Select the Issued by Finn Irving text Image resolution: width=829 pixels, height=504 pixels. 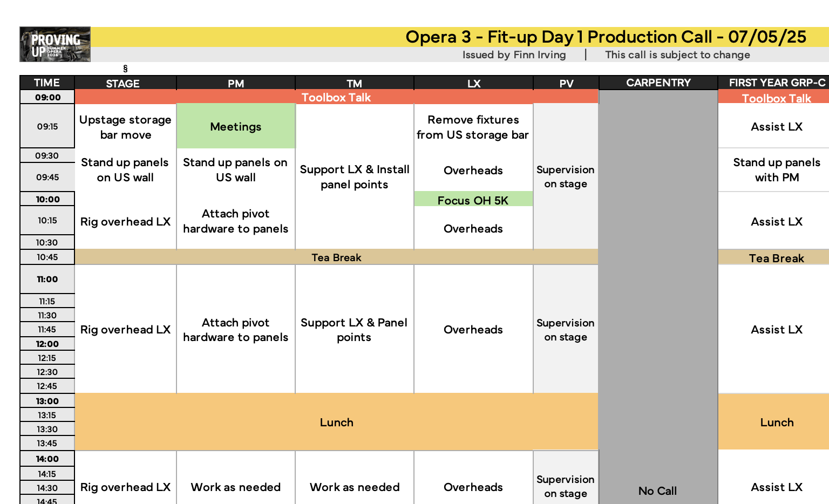coord(514,55)
